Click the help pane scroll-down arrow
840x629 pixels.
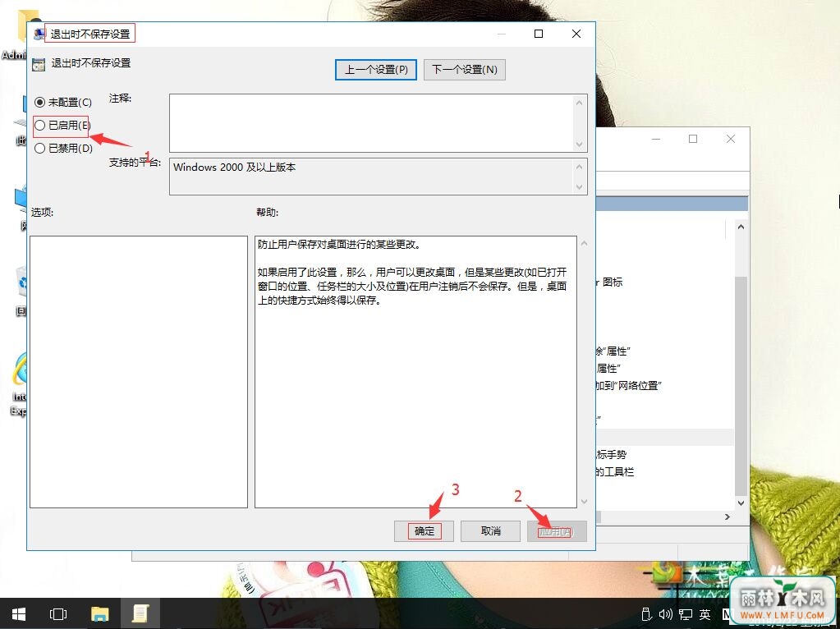(x=585, y=502)
